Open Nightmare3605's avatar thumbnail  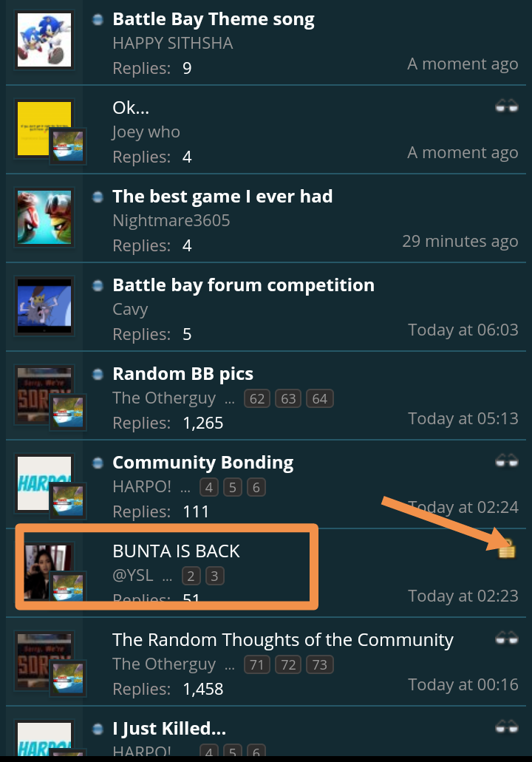tap(44, 217)
